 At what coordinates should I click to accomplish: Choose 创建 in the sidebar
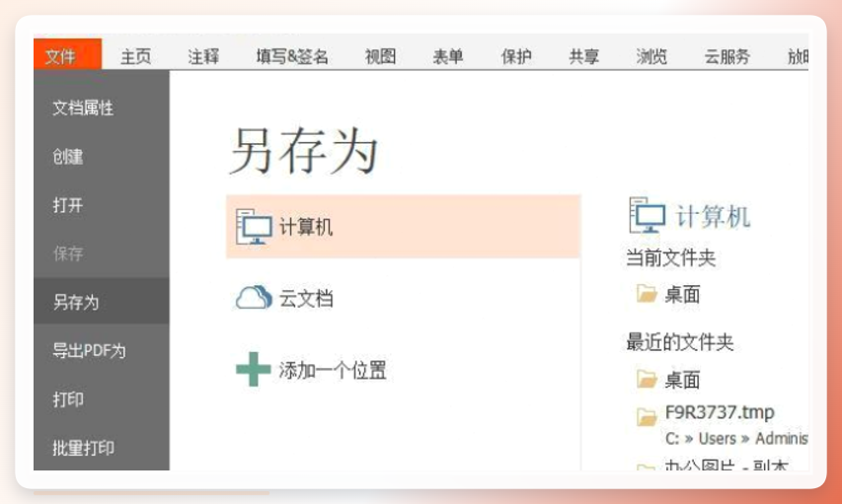pyautogui.click(x=68, y=157)
